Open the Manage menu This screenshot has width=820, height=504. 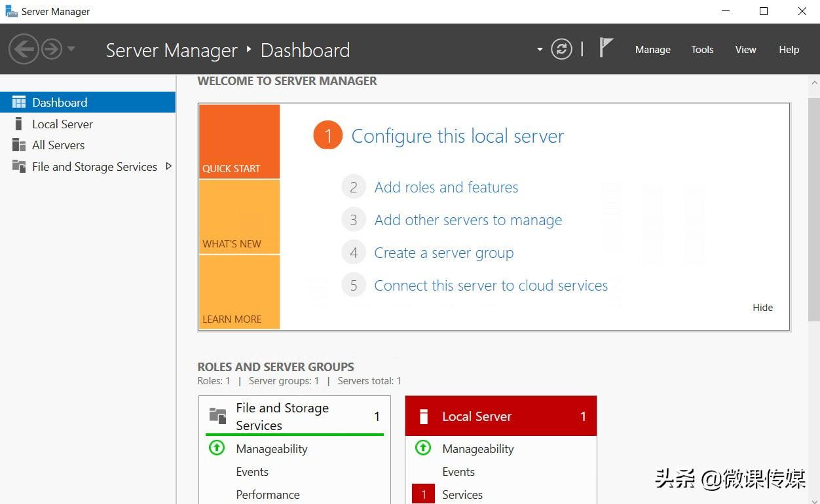point(653,50)
